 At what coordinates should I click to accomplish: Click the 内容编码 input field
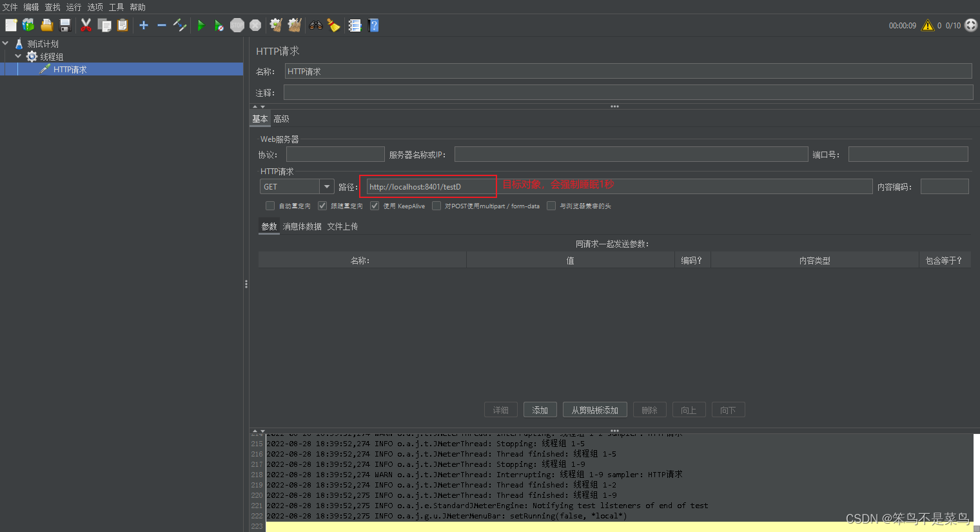945,186
